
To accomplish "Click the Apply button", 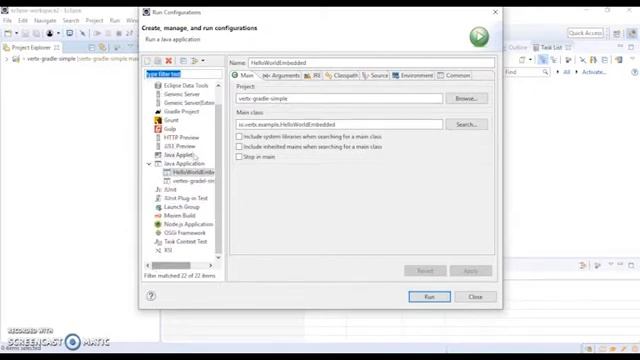I will coord(471,271).
